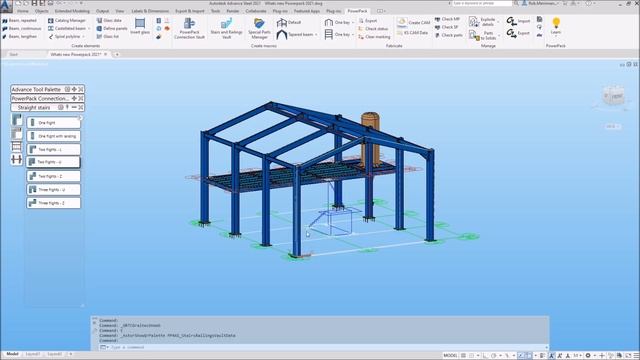
Task: Click the Check status tool
Action: point(373,29)
